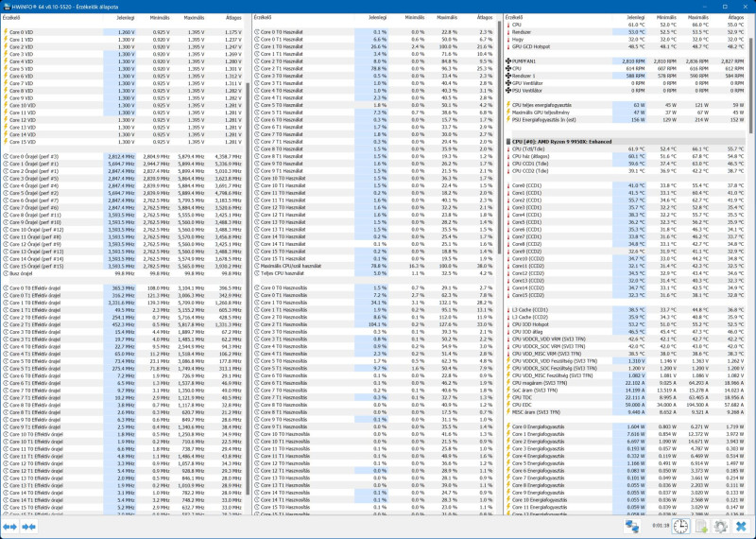Select the CPU EDC row

[x=625, y=405]
